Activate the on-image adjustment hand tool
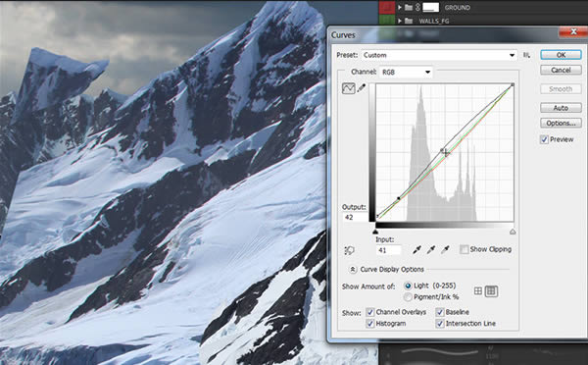Image resolution: width=588 pixels, height=365 pixels. click(349, 250)
